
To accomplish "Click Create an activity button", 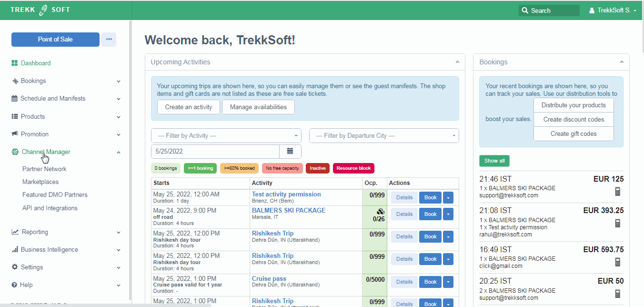I will (189, 107).
